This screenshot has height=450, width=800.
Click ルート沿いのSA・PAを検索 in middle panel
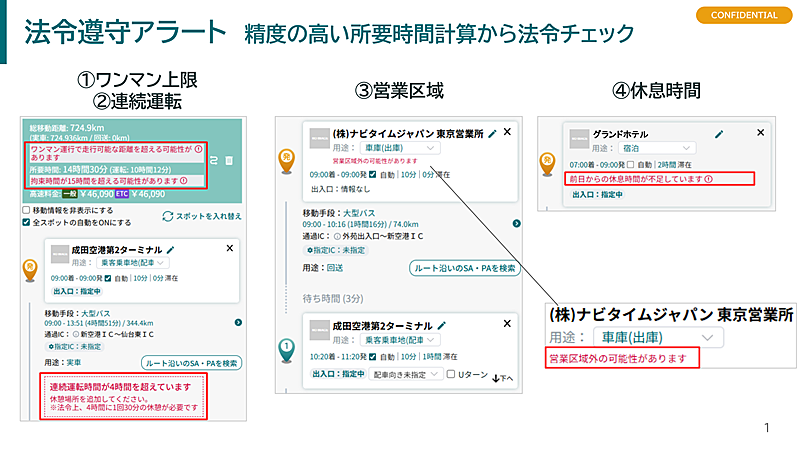463,268
